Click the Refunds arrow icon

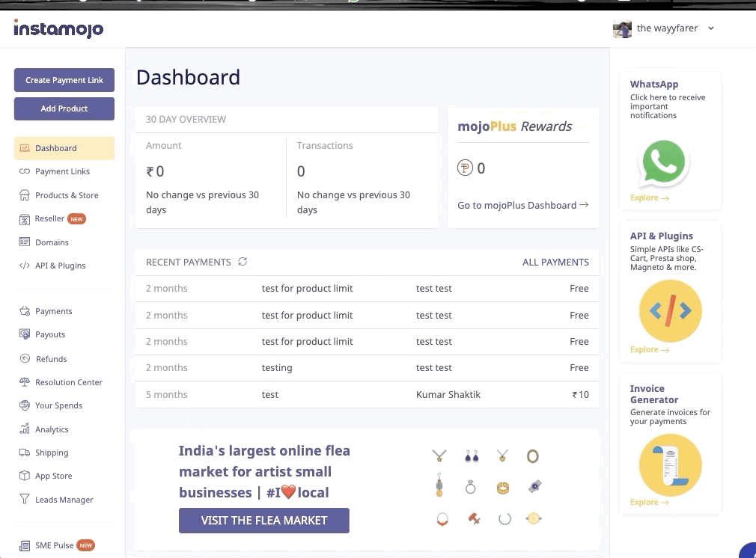click(x=25, y=358)
